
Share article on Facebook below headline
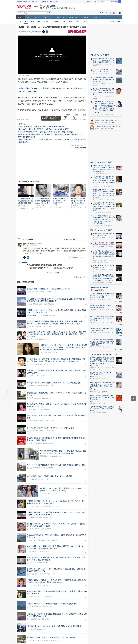point(47,32)
